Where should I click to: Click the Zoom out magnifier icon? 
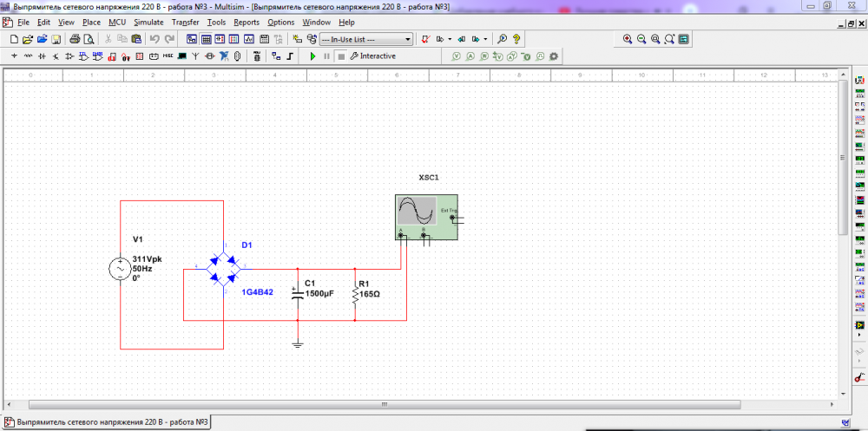(641, 39)
